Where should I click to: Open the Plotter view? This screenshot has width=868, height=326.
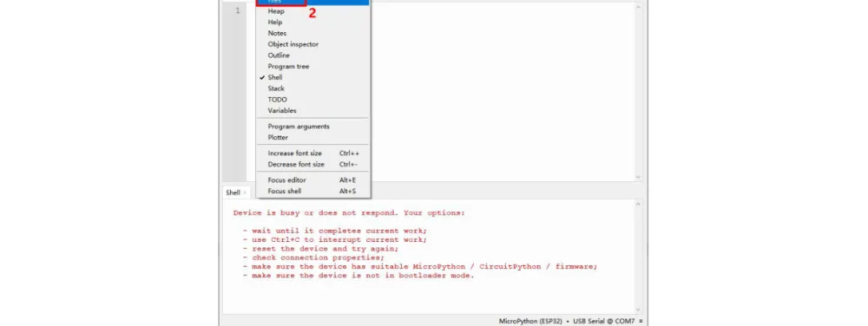(312, 138)
